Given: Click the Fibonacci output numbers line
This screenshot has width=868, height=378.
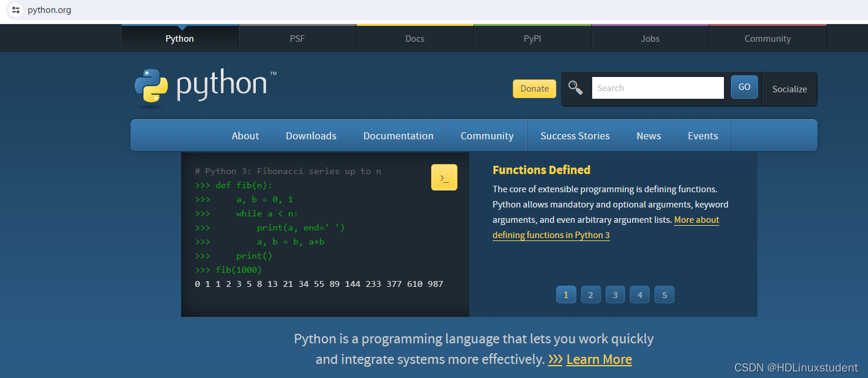Looking at the screenshot, I should 319,284.
